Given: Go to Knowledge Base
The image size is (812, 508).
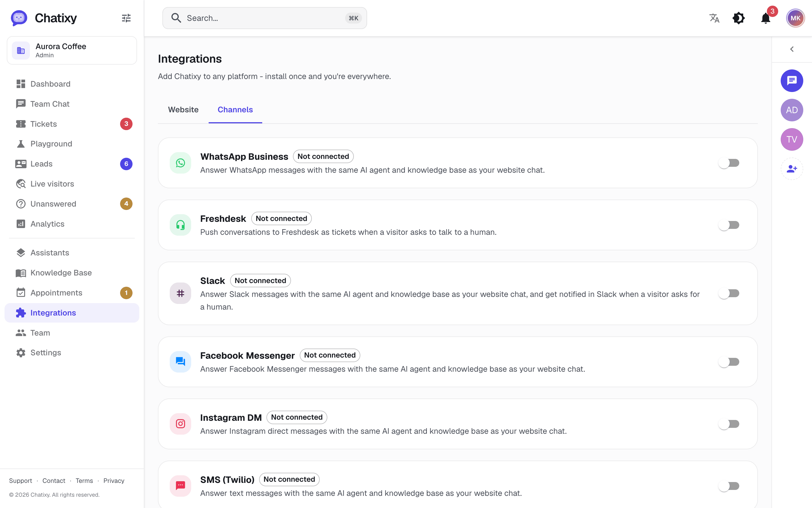Looking at the screenshot, I should point(72,273).
